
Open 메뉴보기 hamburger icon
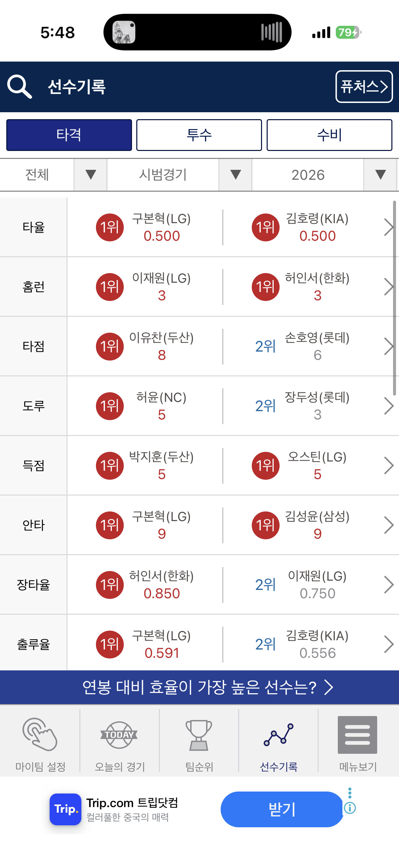coord(357,735)
